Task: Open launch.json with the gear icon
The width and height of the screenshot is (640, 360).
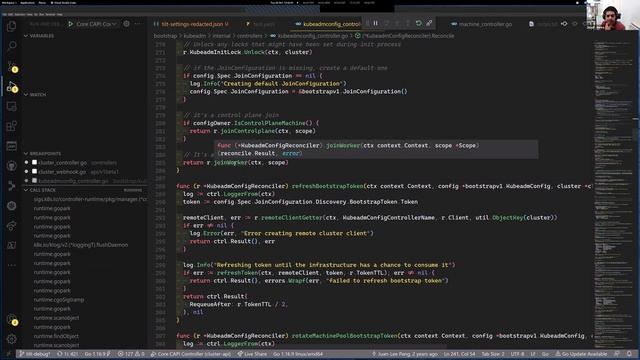Action: tap(127, 24)
